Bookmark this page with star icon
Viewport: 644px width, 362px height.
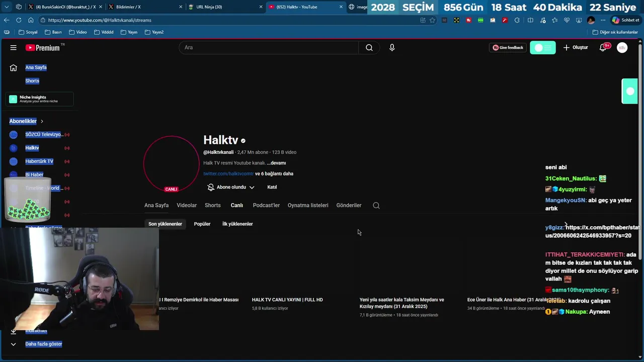point(432,20)
